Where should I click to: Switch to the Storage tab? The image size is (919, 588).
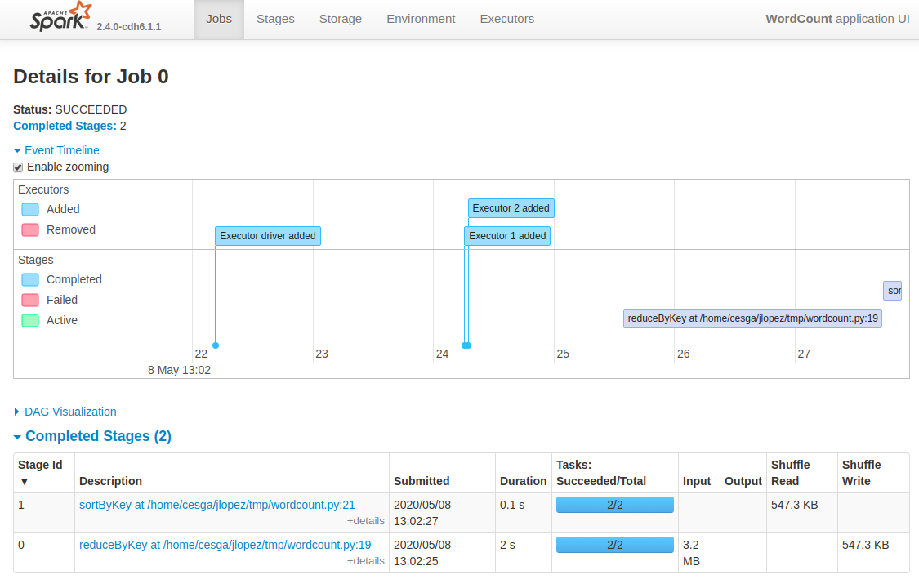coord(341,19)
